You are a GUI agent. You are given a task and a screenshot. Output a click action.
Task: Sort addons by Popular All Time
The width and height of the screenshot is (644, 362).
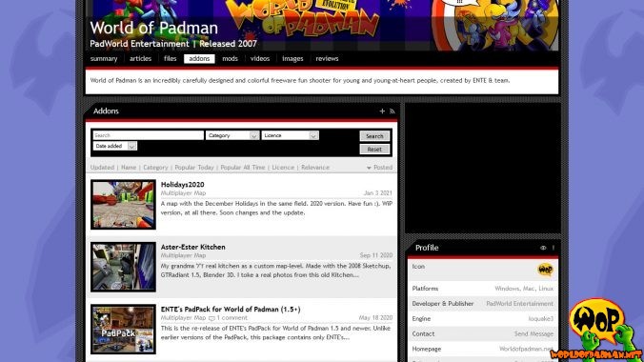coord(243,168)
